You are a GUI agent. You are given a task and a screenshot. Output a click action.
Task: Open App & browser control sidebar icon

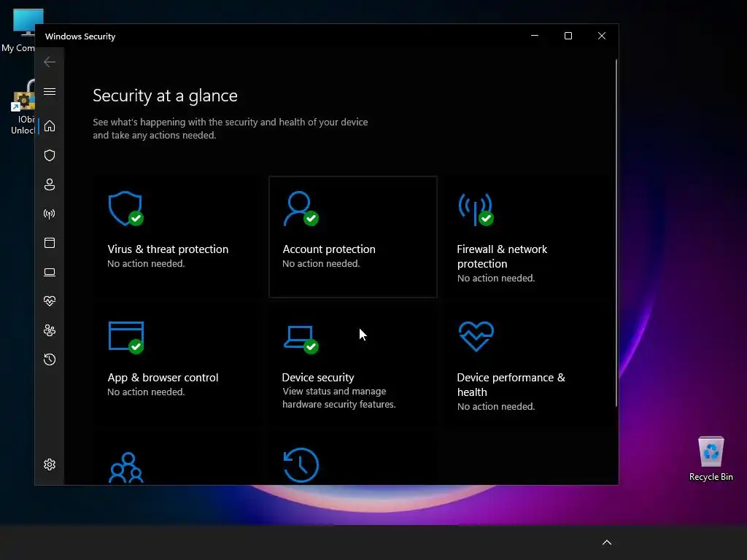[50, 243]
